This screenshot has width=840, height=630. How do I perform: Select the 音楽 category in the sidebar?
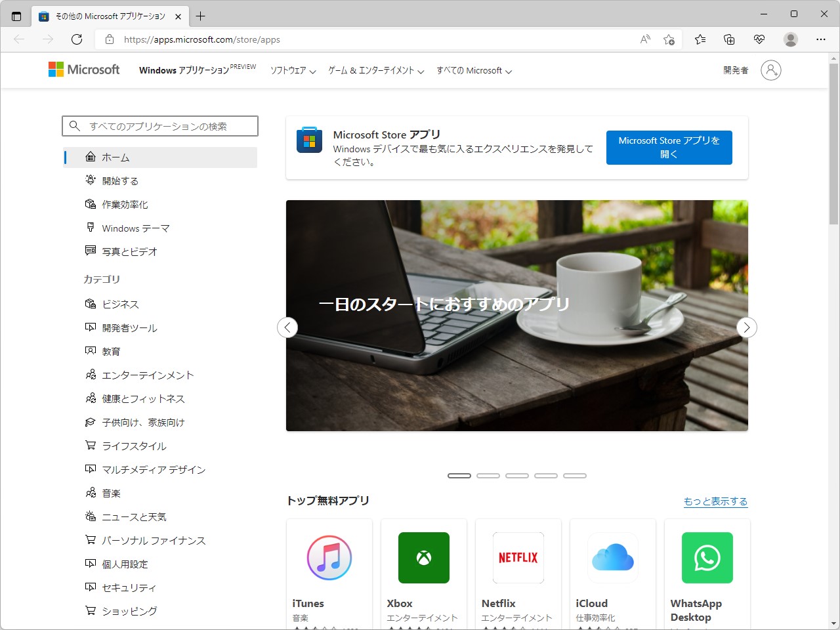click(110, 493)
